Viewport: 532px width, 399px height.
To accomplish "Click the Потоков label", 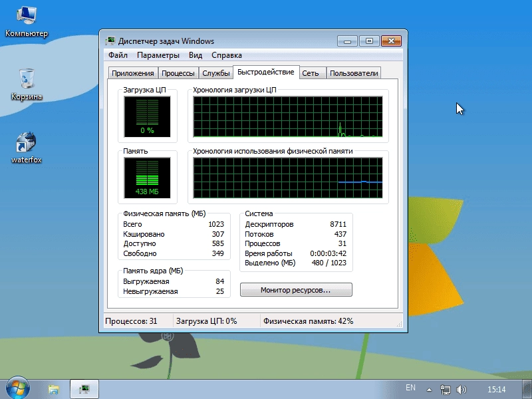I will tap(259, 234).
